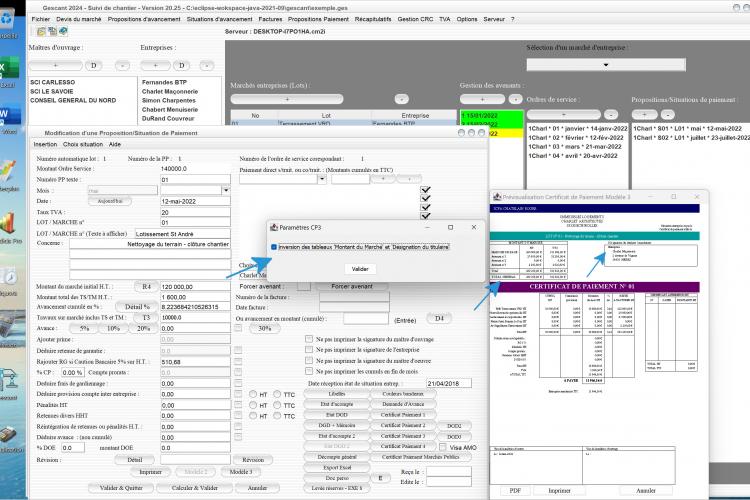Screen dimensions: 750x500
Task: Click + button under Marchés entreprises (Lots)
Action: tap(287, 99)
